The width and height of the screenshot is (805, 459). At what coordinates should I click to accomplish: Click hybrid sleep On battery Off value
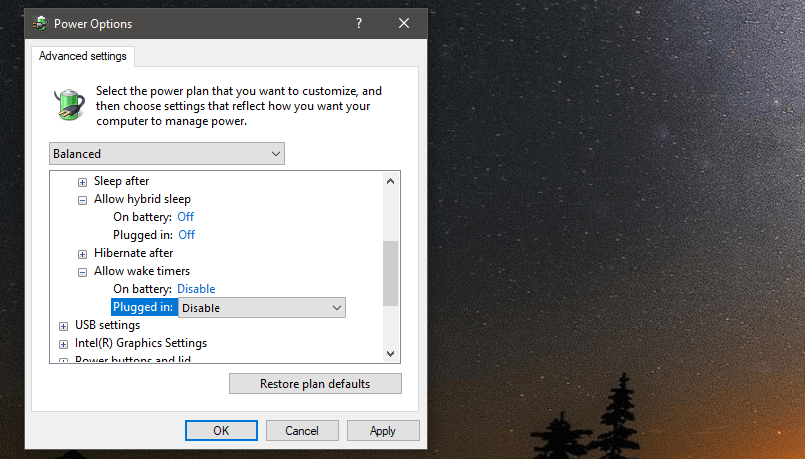(x=185, y=217)
